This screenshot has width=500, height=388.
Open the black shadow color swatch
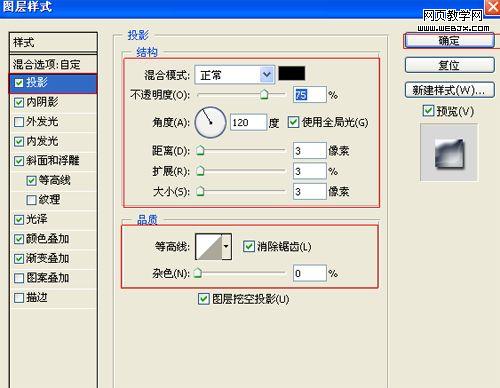click(x=292, y=73)
